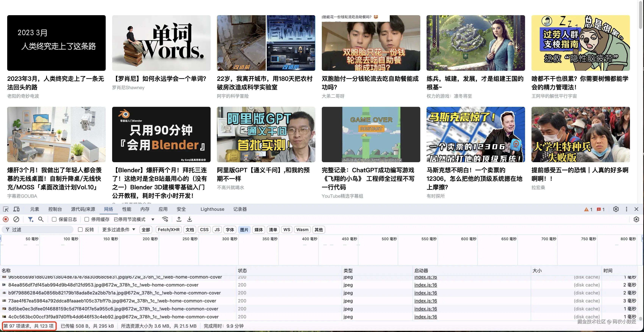Open the DevTools customize menu

tap(627, 209)
